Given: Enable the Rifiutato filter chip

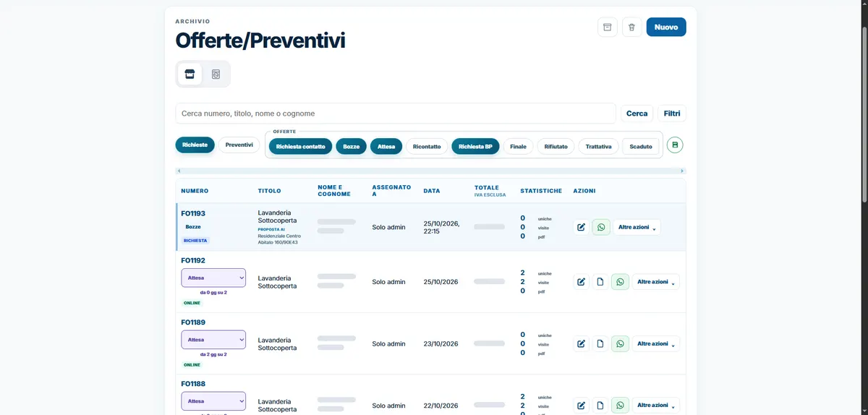Looking at the screenshot, I should 556,146.
